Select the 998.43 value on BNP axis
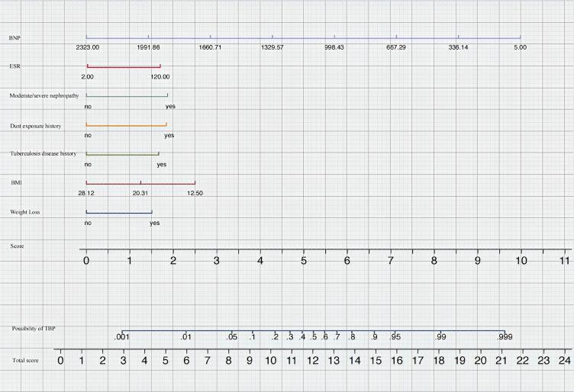The image size is (574, 392). (x=334, y=47)
